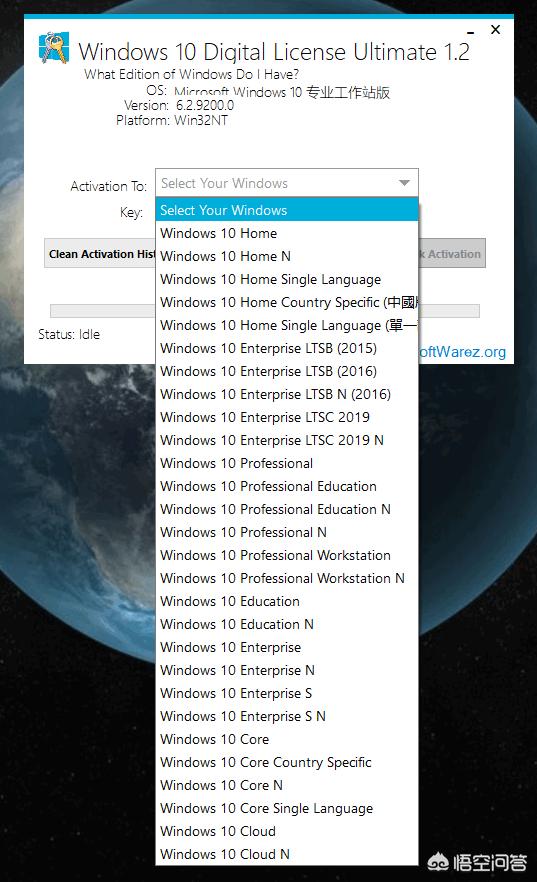The height and width of the screenshot is (882, 537).
Task: Click the activation progress bar
Action: [102, 311]
